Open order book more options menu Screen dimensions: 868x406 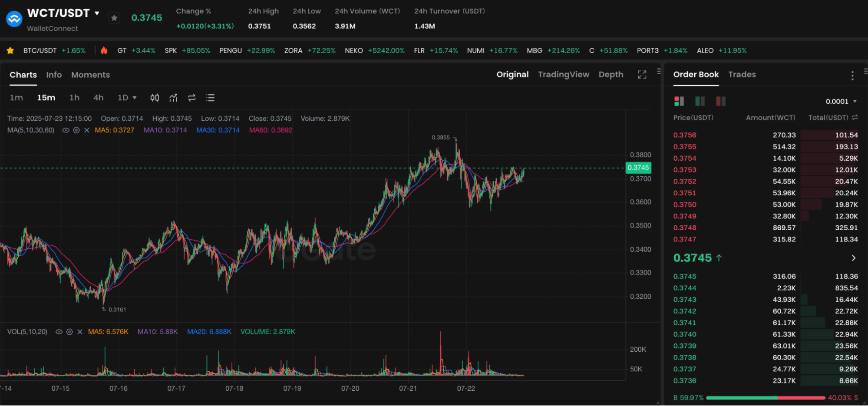[852, 76]
